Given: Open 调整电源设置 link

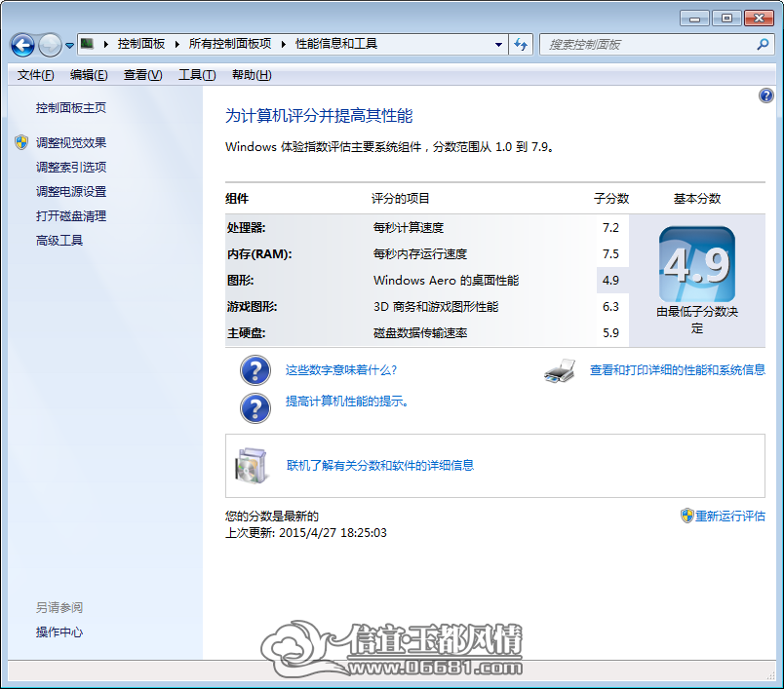Looking at the screenshot, I should coord(71,191).
